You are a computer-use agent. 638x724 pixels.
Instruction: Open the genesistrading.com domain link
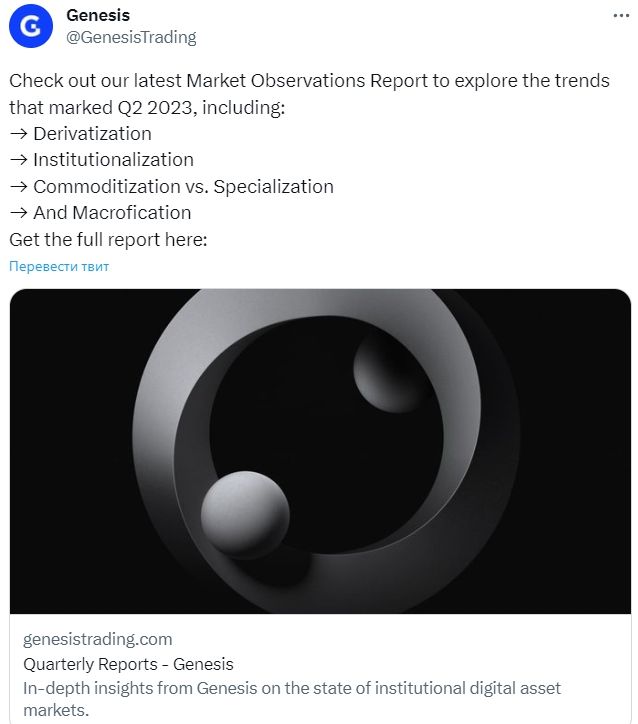97,639
